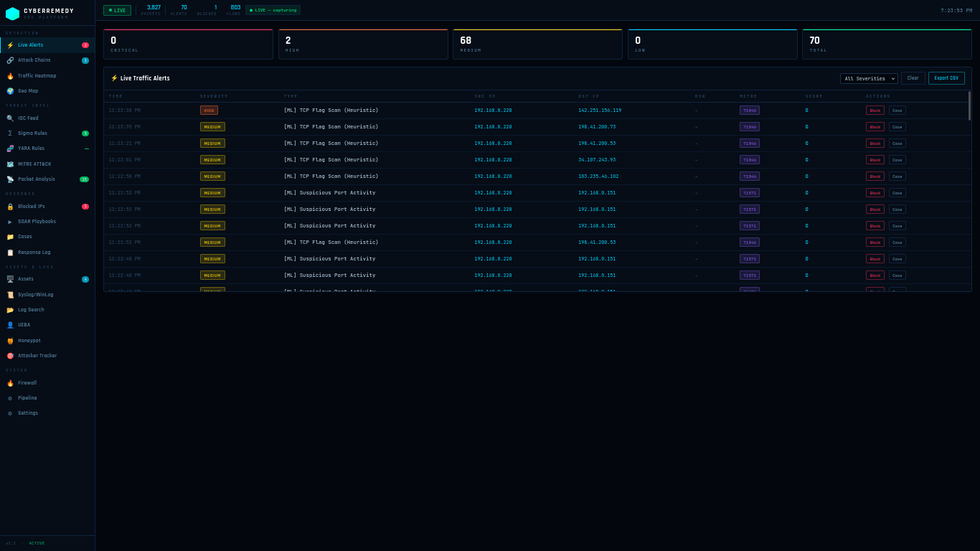Click the ACTIVE status in sidebar footer
980x551 pixels.
coord(37,543)
